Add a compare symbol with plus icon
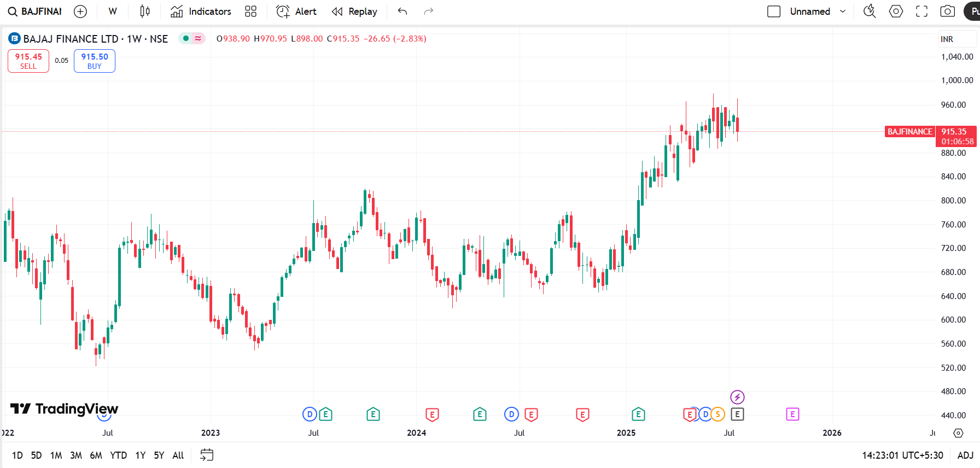 (80, 11)
